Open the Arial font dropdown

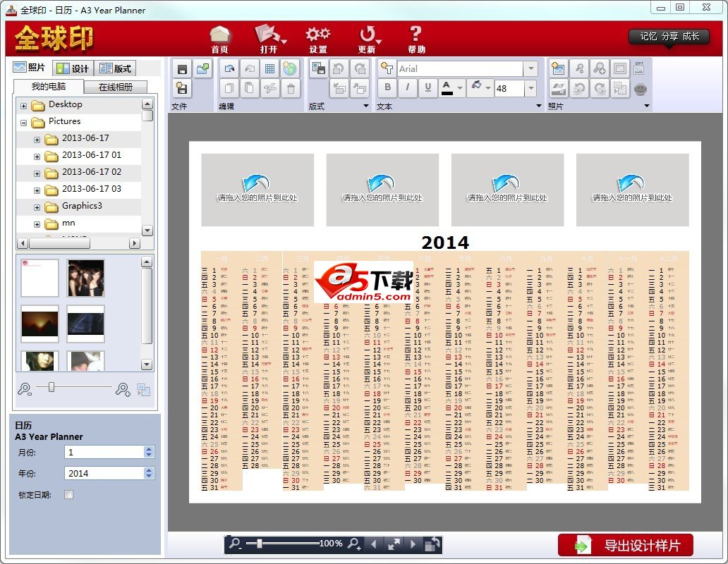click(530, 68)
